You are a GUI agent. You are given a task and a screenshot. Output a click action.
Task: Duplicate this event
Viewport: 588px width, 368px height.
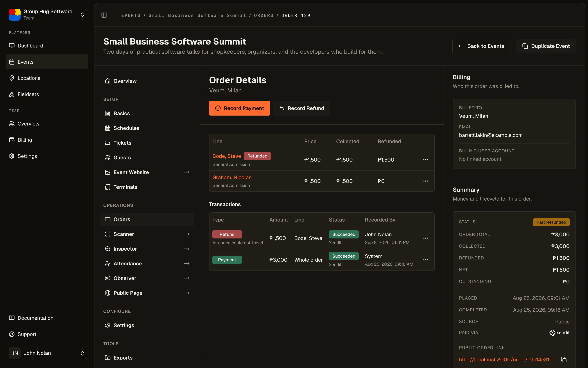(546, 46)
